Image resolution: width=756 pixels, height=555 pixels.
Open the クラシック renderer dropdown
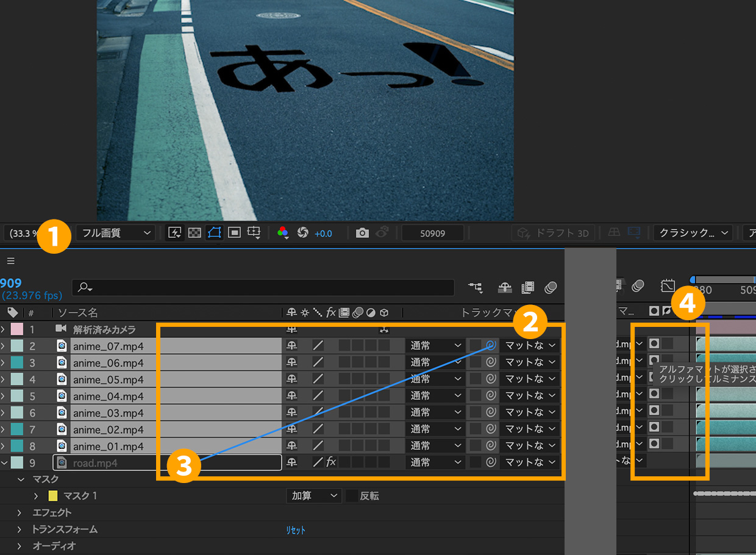coord(693,233)
